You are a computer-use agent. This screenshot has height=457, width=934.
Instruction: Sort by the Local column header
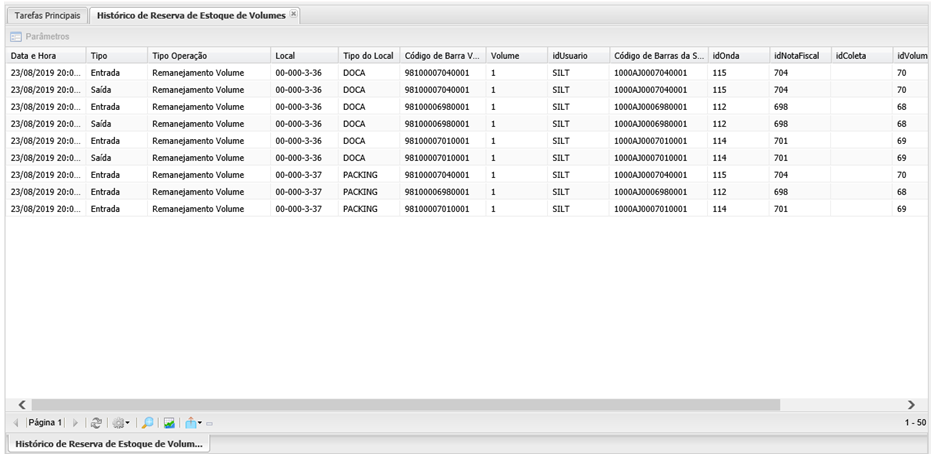click(304, 56)
